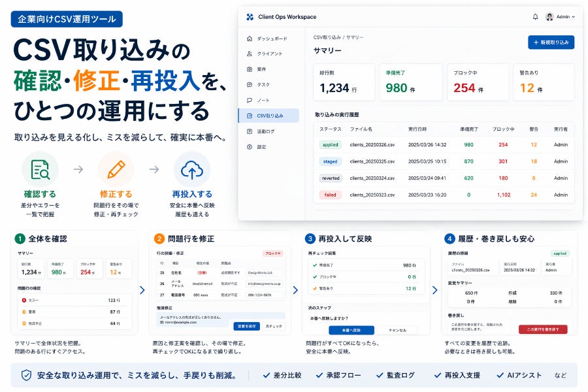This screenshot has height=392, width=588.
Task: Click the shield check icon in bottom banner
Action: (26, 375)
